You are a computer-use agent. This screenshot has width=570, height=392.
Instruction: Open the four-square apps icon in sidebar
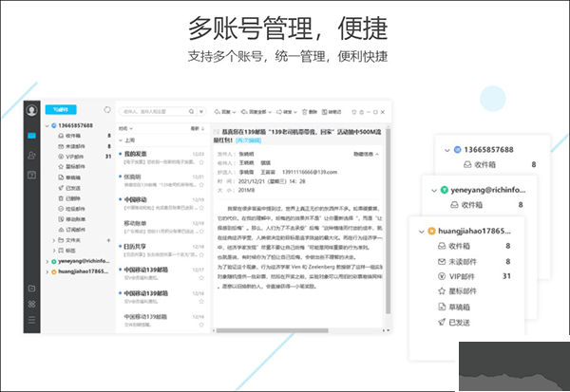tap(31, 304)
